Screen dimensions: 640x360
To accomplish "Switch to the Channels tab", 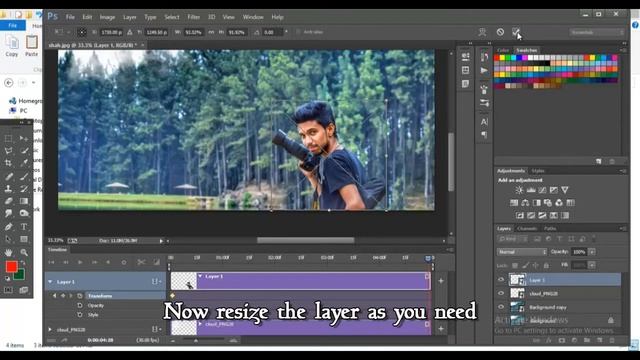I will [x=527, y=229].
